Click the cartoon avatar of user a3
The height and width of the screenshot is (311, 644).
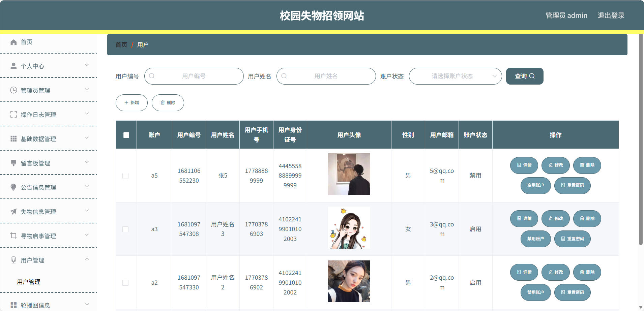349,228
